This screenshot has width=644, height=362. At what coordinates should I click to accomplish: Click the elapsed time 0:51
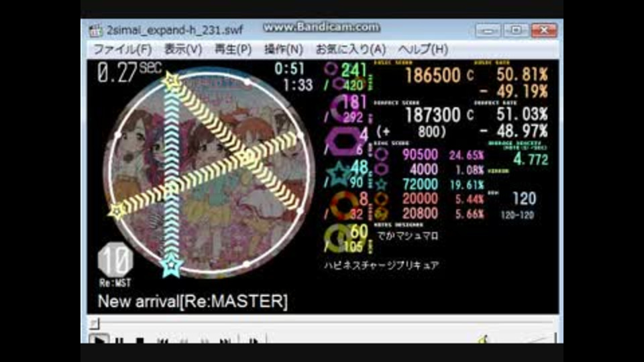click(290, 69)
